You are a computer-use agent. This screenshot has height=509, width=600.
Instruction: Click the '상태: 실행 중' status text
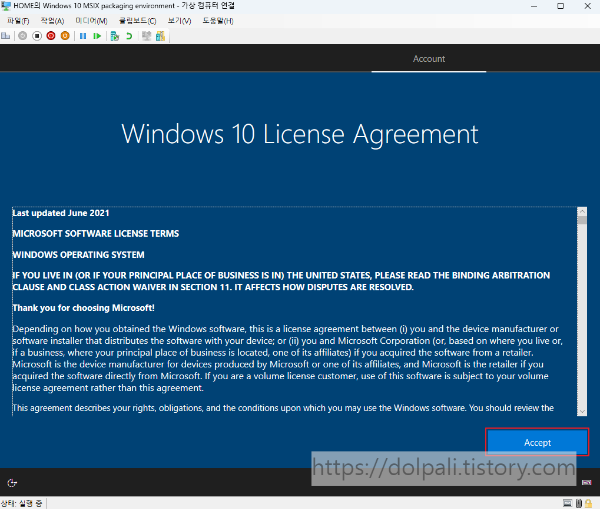point(21,503)
